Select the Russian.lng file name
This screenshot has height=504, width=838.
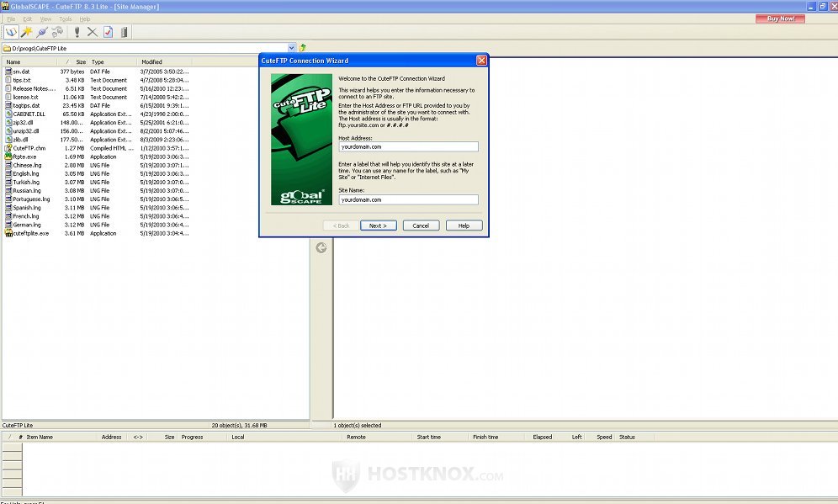27,191
